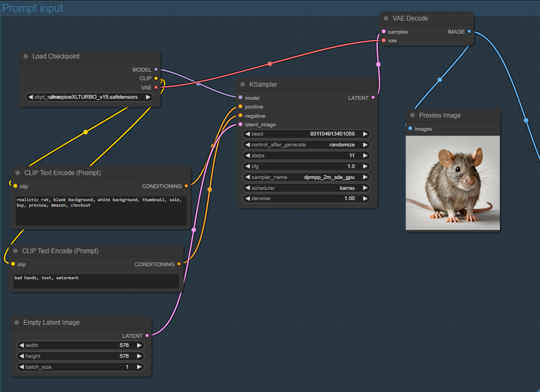Click the generated rat preview image
The image size is (540, 392).
pyautogui.click(x=453, y=183)
